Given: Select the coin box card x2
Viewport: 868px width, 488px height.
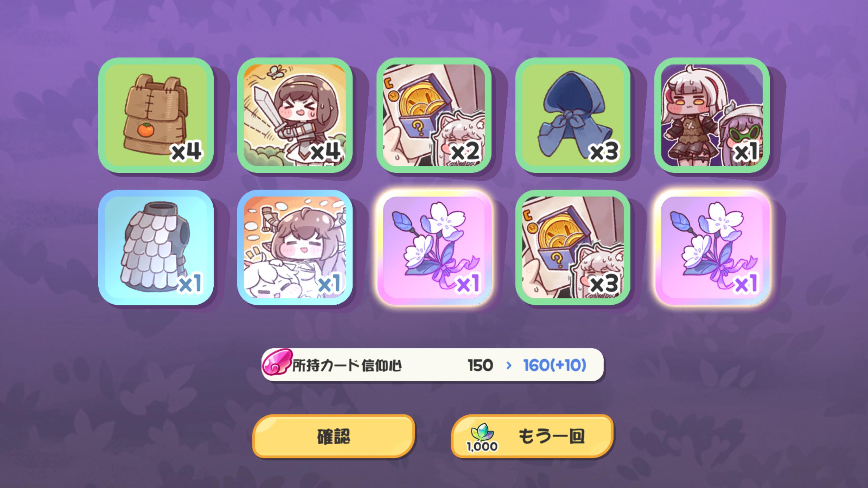Looking at the screenshot, I should pos(434,115).
